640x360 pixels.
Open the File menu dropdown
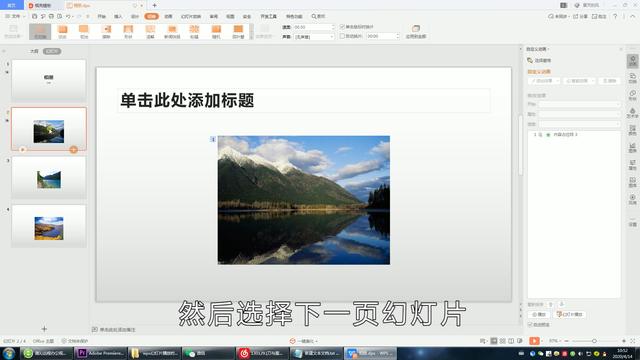[x=15, y=16]
